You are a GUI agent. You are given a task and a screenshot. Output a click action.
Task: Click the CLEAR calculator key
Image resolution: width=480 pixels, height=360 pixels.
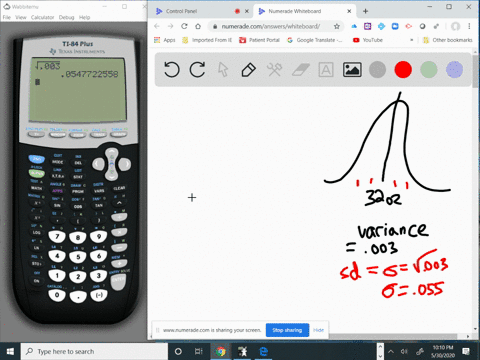coord(119,188)
